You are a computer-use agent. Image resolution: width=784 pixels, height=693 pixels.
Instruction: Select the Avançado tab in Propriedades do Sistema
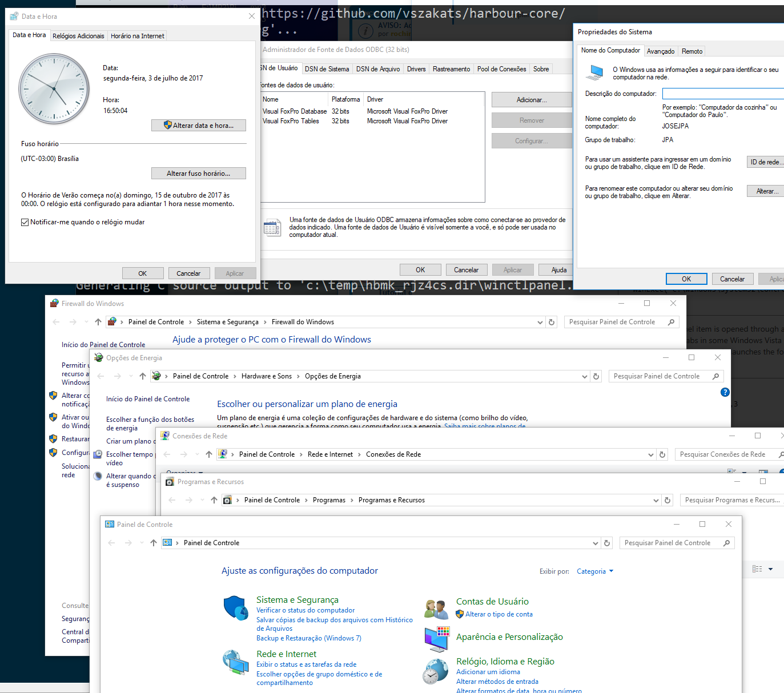click(x=661, y=51)
